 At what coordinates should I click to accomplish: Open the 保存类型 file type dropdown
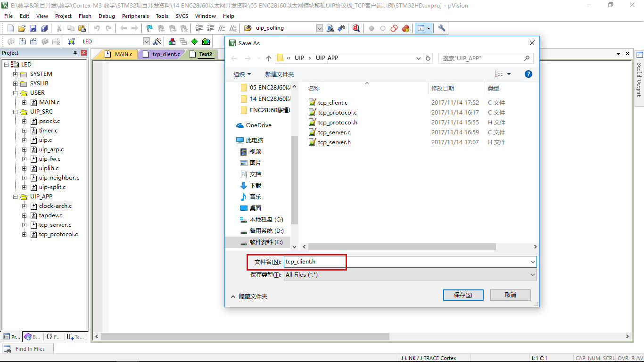532,274
